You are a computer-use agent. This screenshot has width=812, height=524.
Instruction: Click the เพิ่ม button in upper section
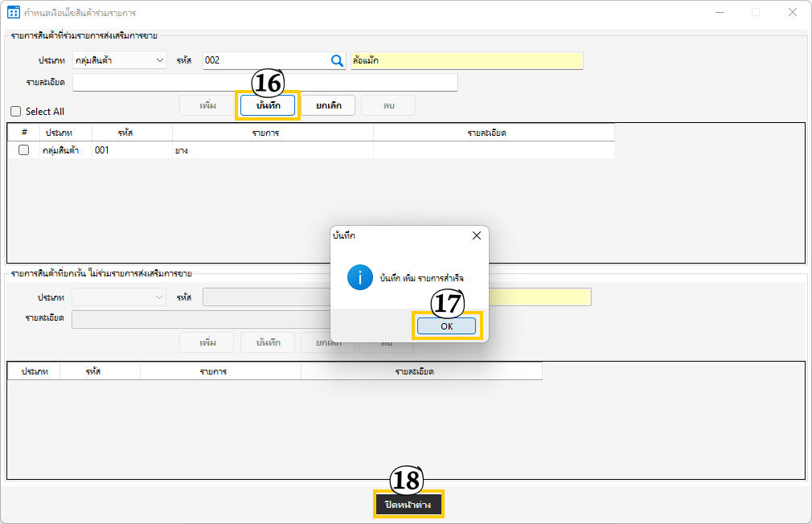tap(207, 105)
